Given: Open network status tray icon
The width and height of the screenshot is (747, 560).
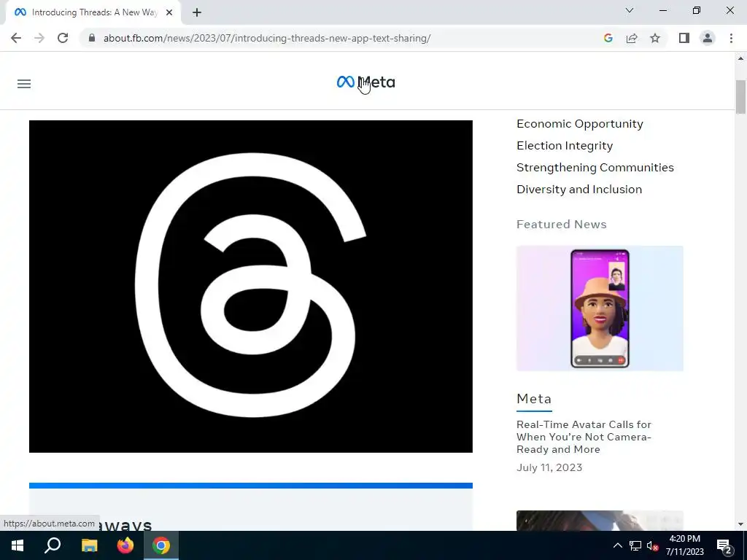Looking at the screenshot, I should click(x=635, y=545).
